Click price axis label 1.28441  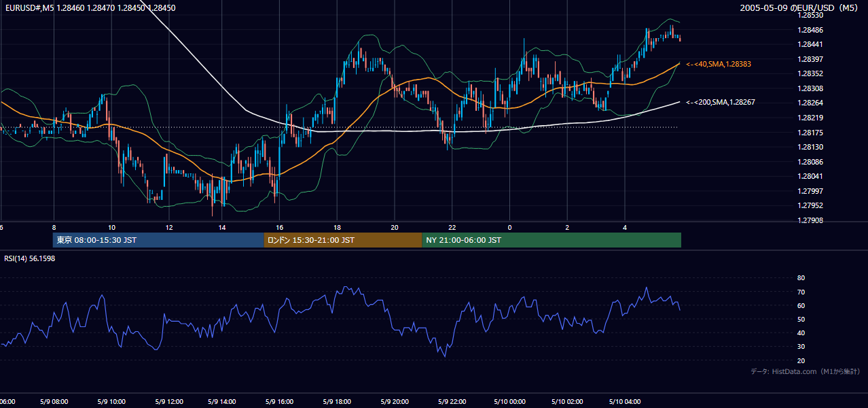click(x=810, y=44)
